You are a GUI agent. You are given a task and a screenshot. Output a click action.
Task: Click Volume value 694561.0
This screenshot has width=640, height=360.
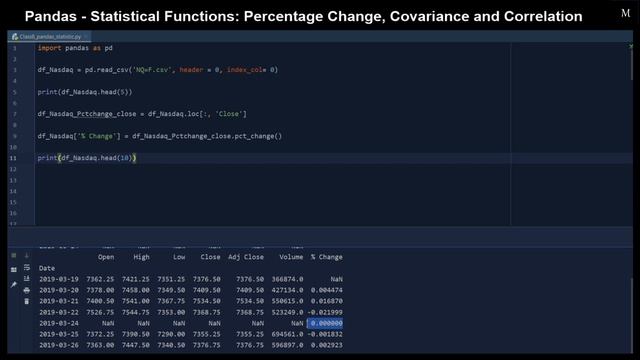click(288, 334)
